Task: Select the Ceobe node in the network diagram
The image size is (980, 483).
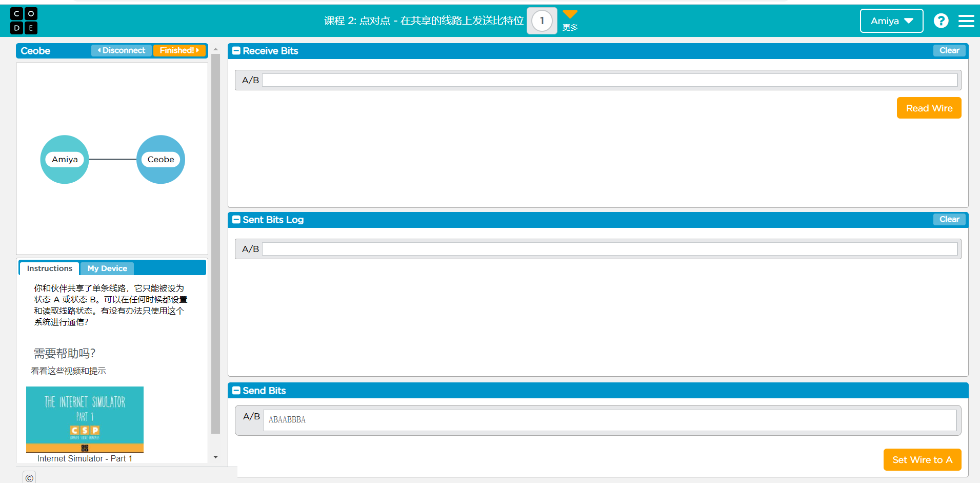Action: point(161,160)
